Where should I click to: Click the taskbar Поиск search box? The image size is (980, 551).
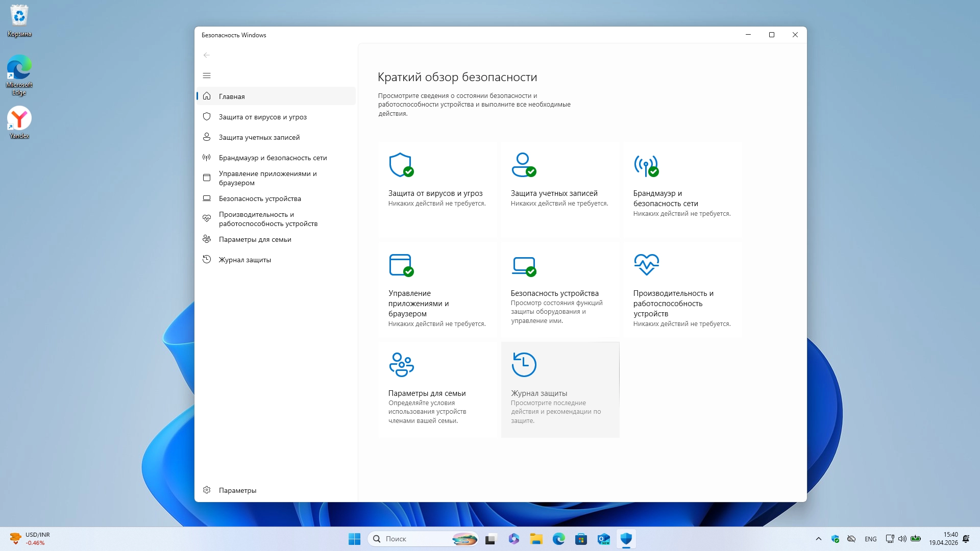[x=413, y=539]
